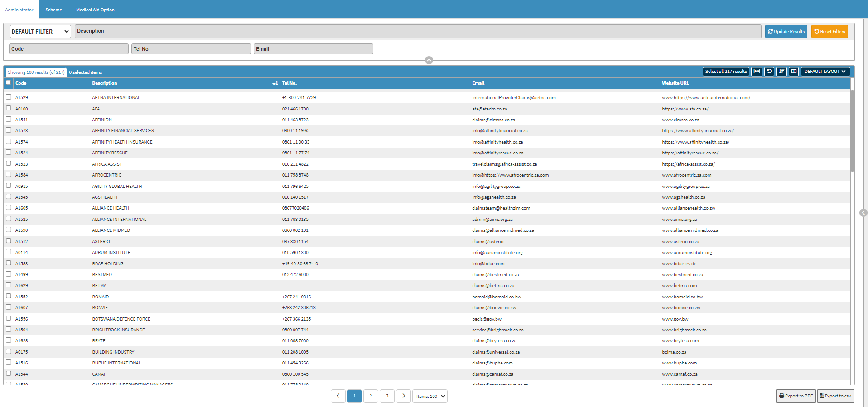Click website https://www.afa.co.za/

click(685, 109)
